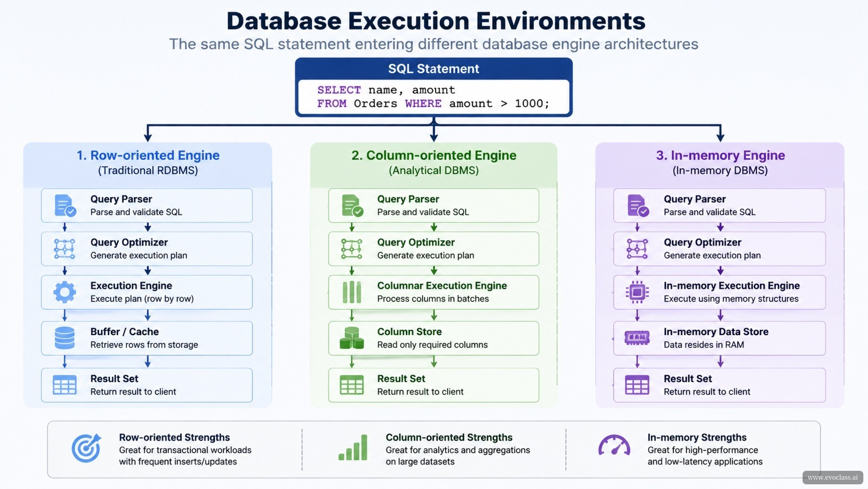Click the SELECT name, amount code line
The width and height of the screenshot is (868, 489).
pos(386,90)
